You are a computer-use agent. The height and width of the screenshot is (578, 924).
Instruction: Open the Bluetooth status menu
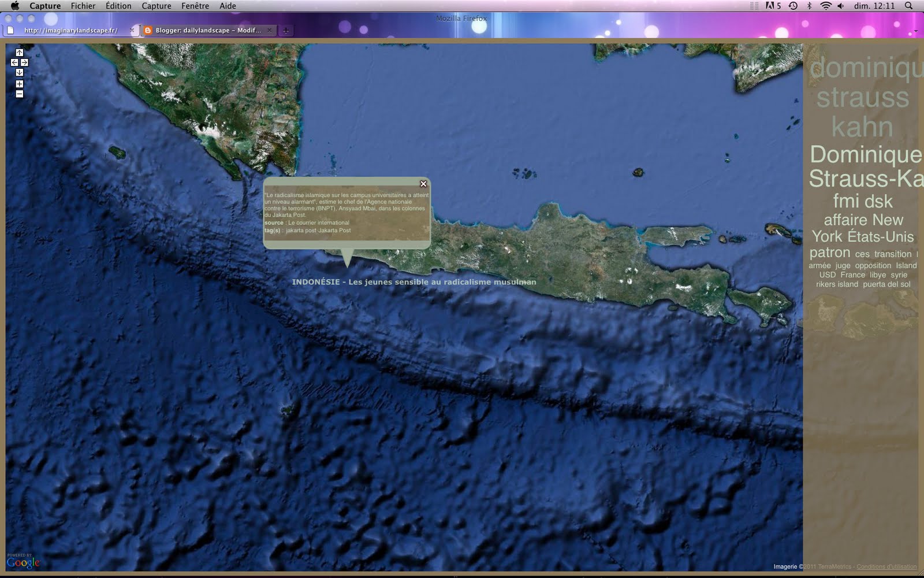[x=809, y=6]
